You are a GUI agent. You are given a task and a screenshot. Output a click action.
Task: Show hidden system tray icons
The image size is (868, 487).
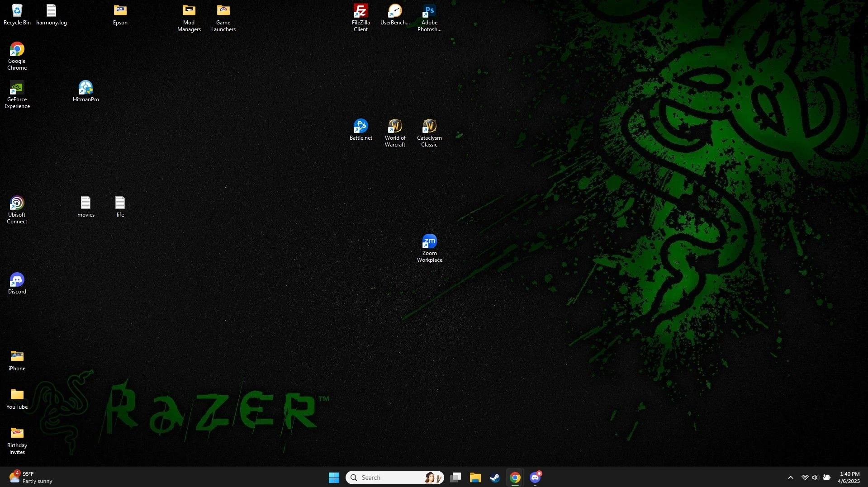[x=791, y=478]
